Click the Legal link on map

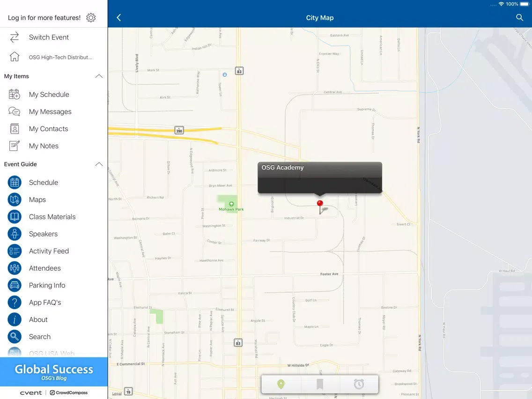(117, 393)
